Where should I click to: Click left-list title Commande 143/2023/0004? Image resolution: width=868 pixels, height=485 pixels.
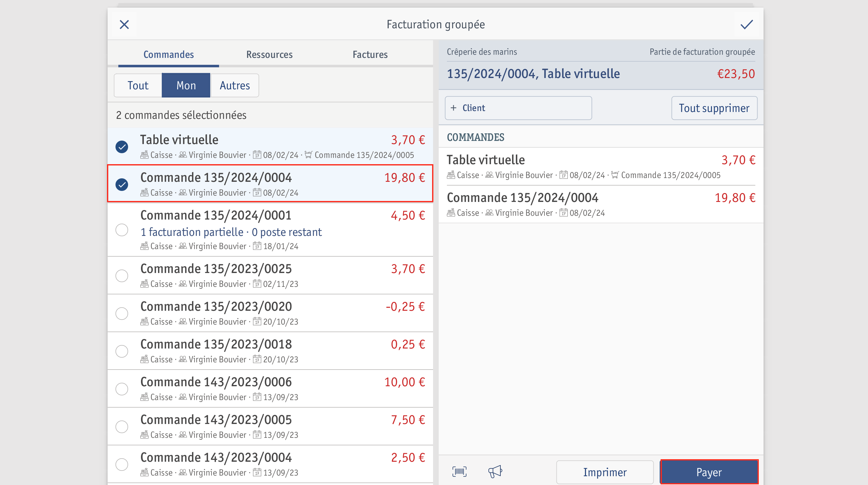pyautogui.click(x=216, y=457)
